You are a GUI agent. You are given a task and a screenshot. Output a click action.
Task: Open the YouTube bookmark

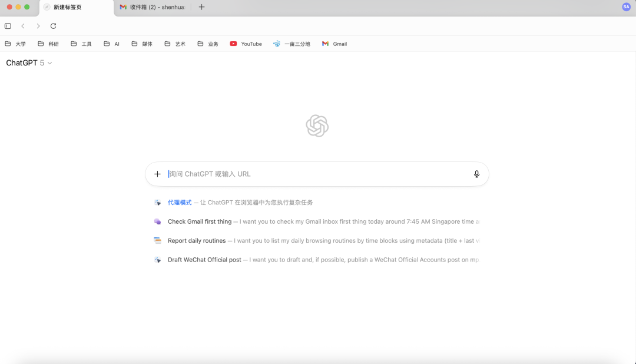246,44
